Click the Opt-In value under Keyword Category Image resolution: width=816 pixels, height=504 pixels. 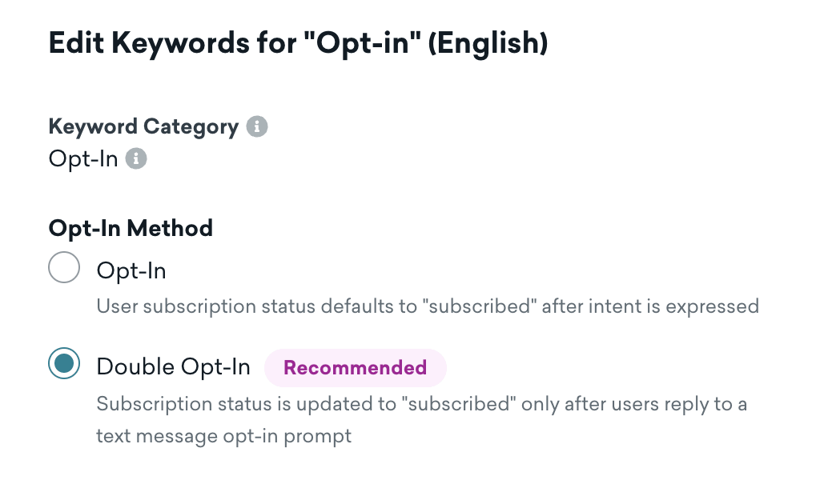click(x=83, y=159)
